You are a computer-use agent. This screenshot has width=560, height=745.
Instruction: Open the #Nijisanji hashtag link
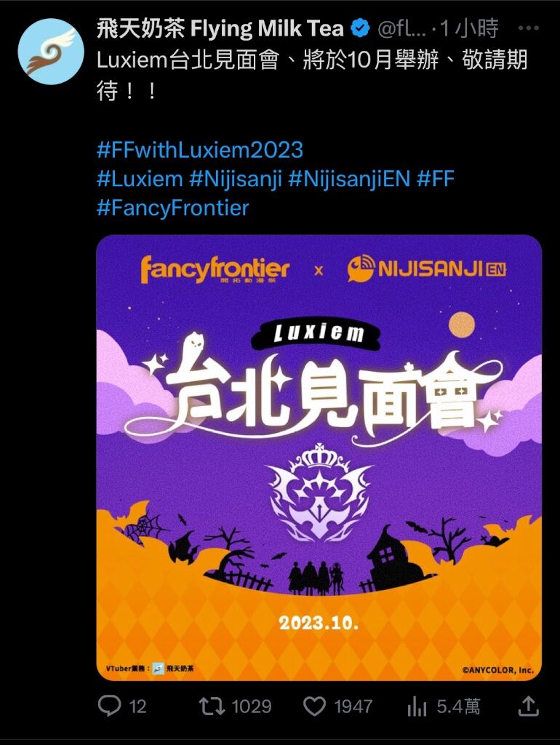click(236, 179)
